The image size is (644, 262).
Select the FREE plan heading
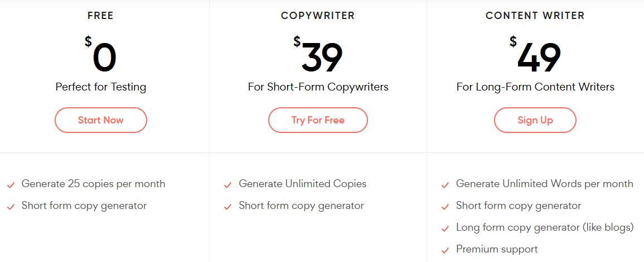[x=100, y=16]
